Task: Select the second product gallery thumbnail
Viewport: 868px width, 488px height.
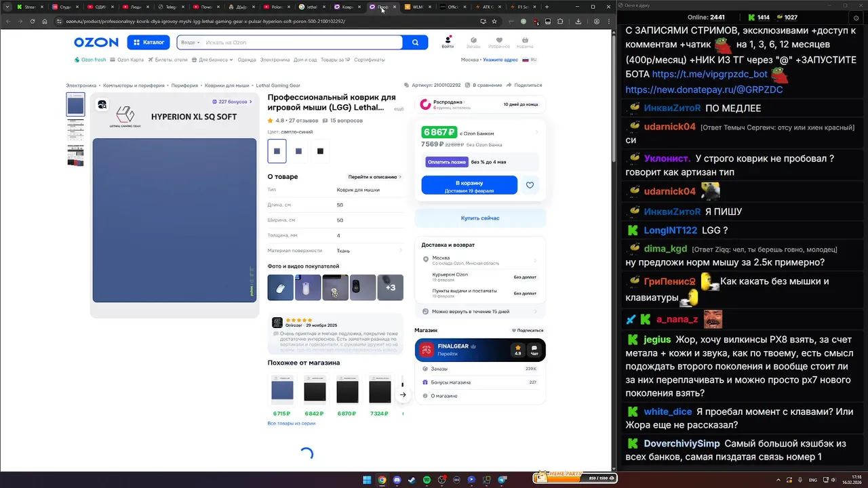Action: 75,130
